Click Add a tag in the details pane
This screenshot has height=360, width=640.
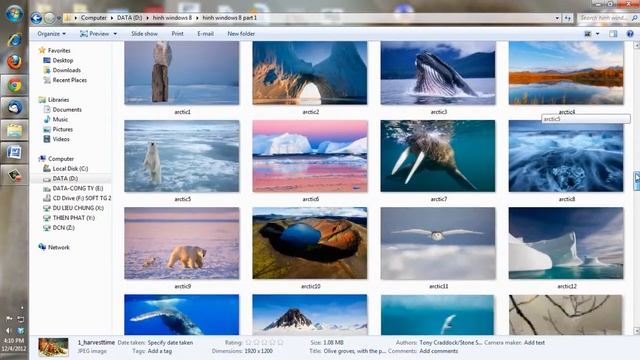(x=160, y=351)
